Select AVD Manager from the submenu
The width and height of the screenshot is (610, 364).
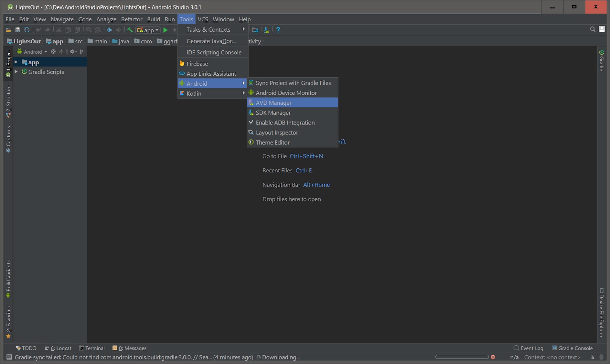292,103
